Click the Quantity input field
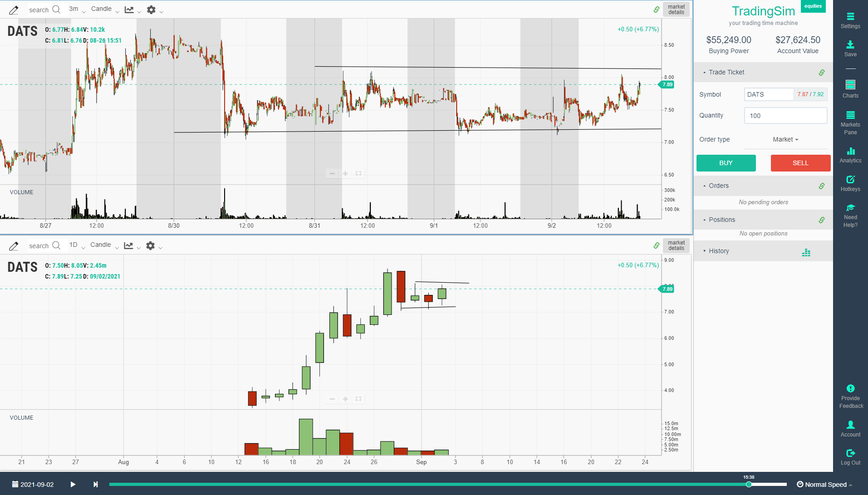Viewport: 868px width, 495px height. coord(785,116)
